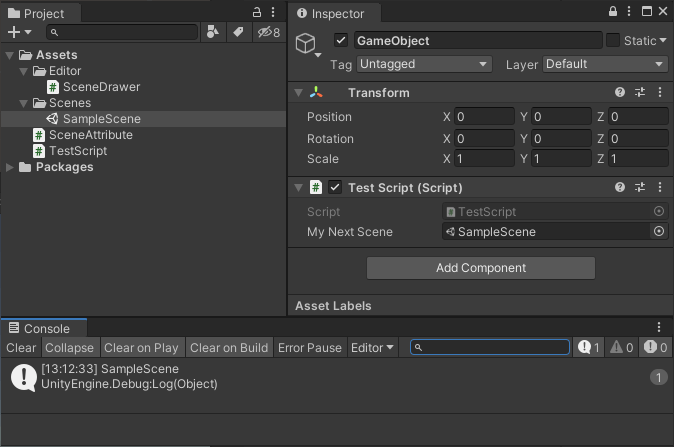Collapse the Assets folder
Screen dimensions: 674x447
(9, 55)
